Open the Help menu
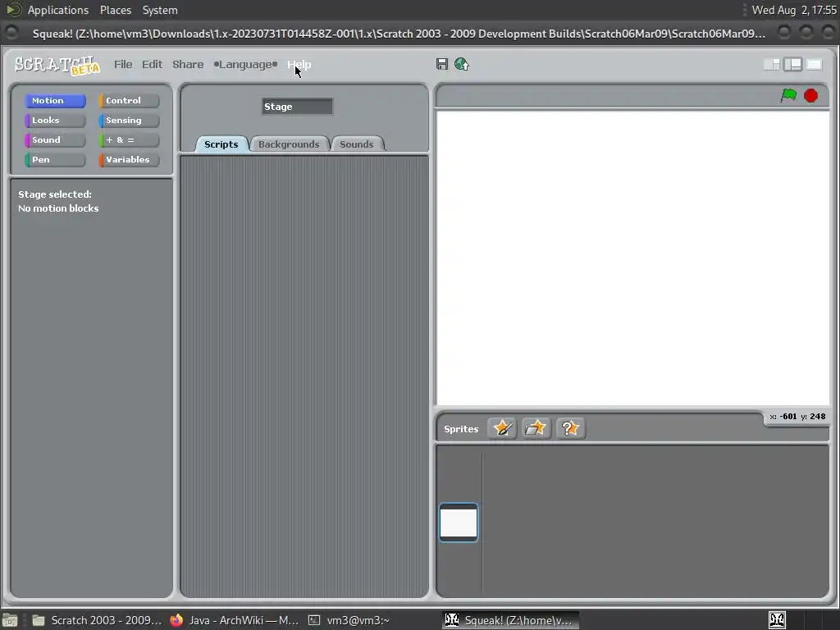The image size is (840, 630). click(299, 64)
